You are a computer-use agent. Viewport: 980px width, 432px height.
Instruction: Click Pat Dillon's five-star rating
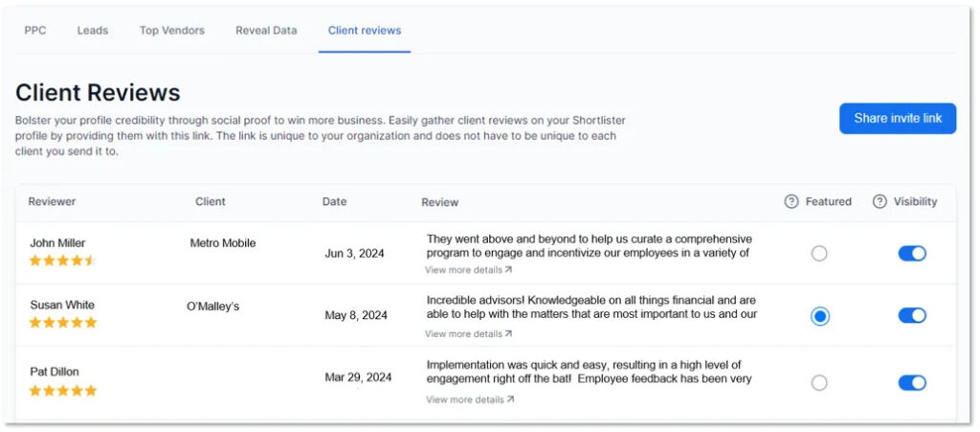click(62, 390)
